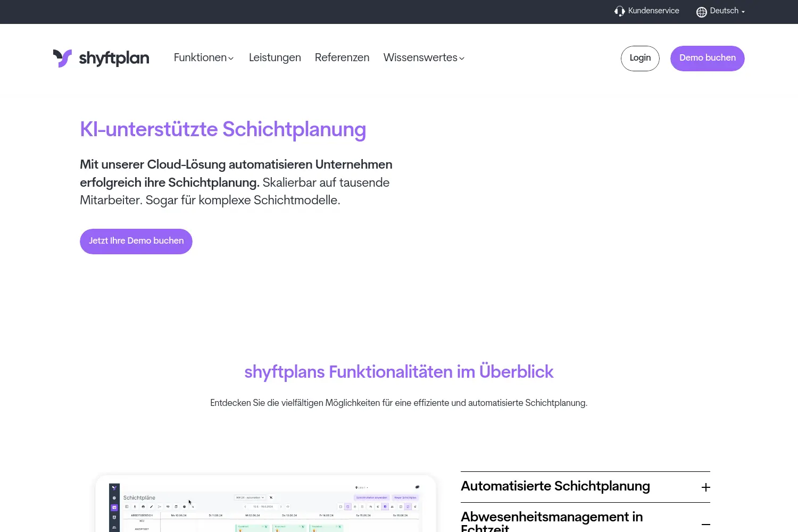Click heading shyftplans Funktionalitäten im Überblick
This screenshot has height=532, width=798.
[399, 371]
